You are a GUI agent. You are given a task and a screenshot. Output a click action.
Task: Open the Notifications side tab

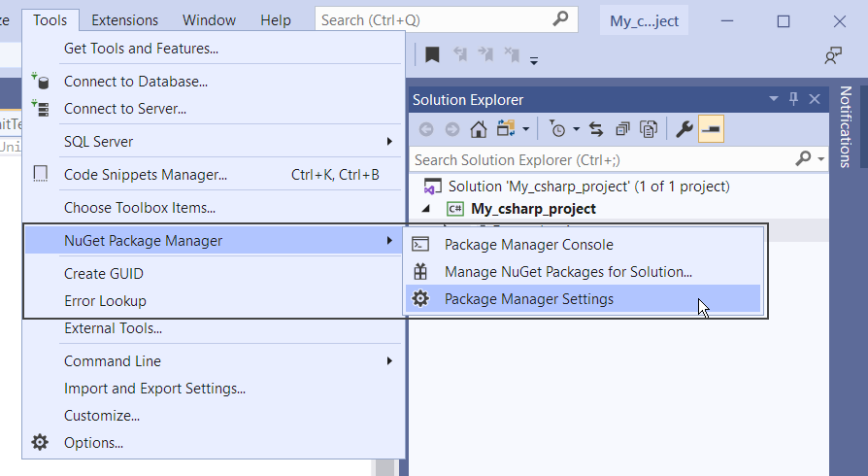tap(846, 127)
